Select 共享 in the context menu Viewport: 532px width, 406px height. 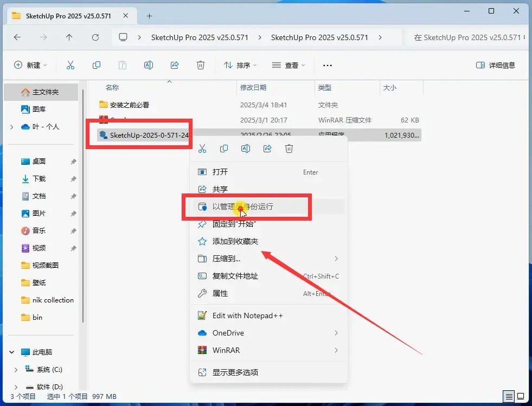click(269, 189)
